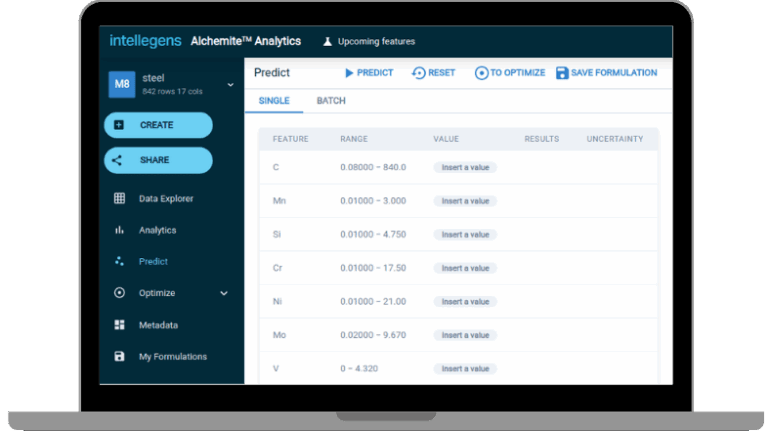This screenshot has height=431, width=770.
Task: Click the Optimize target icon in sidebar
Action: (x=120, y=293)
